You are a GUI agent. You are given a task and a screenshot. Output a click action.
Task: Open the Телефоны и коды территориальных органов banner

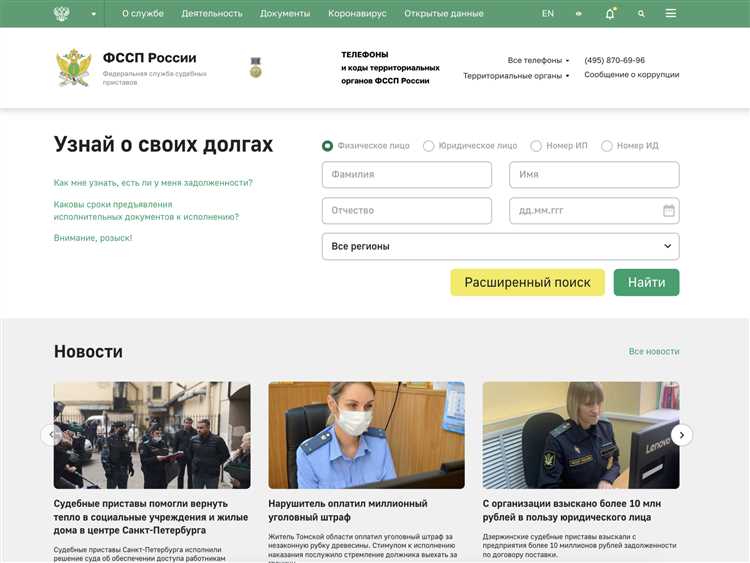[x=390, y=67]
